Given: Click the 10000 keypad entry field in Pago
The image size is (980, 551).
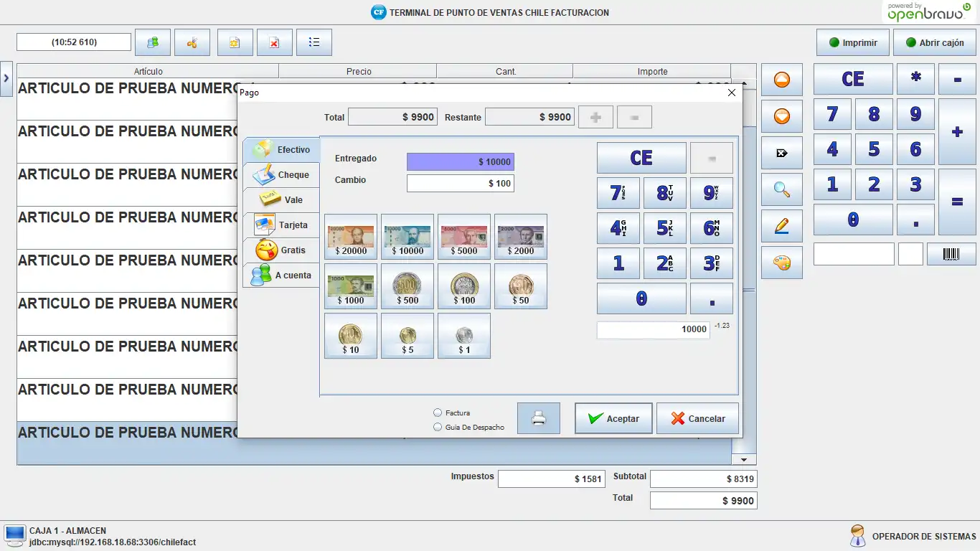Looking at the screenshot, I should pos(654,329).
